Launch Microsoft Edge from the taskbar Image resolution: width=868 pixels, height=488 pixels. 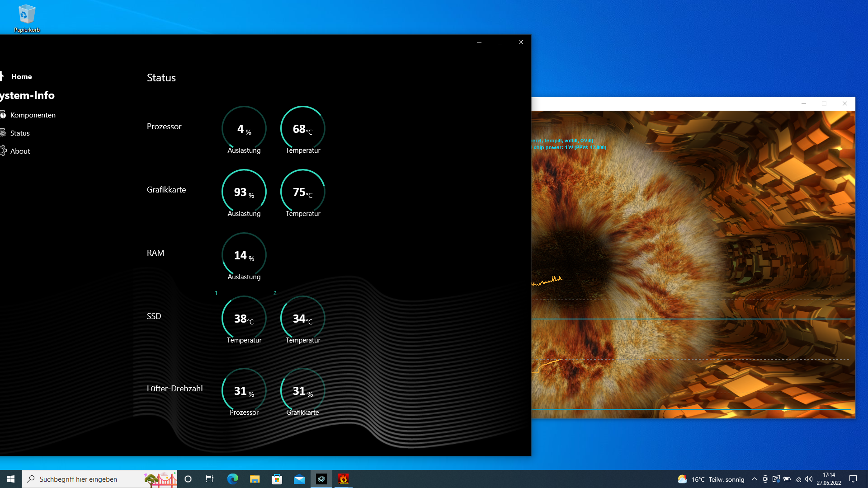pyautogui.click(x=232, y=479)
